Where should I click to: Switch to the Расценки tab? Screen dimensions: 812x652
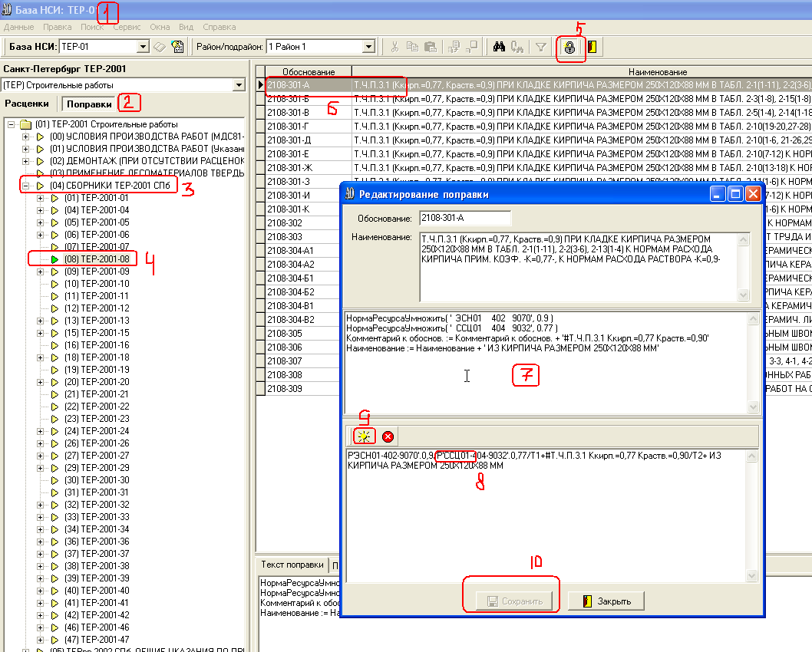[27, 104]
